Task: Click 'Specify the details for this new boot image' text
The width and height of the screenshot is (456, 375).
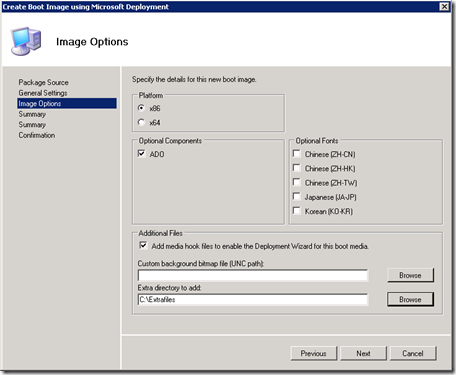Action: click(x=194, y=80)
